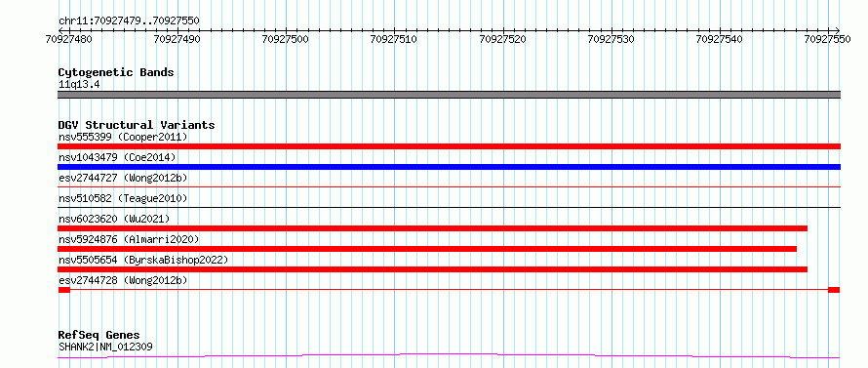Click the right red block of esv2744728

coord(834,290)
